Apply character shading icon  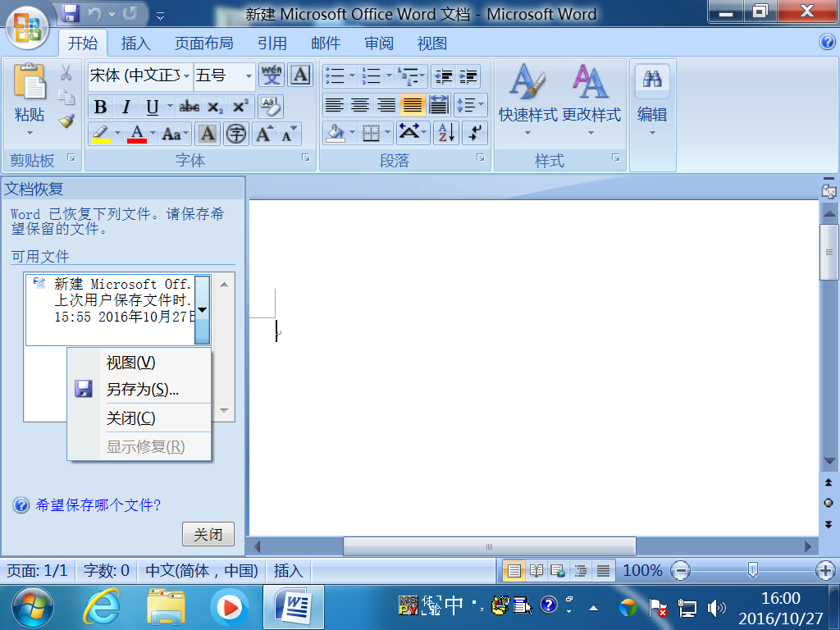pyautogui.click(x=208, y=134)
